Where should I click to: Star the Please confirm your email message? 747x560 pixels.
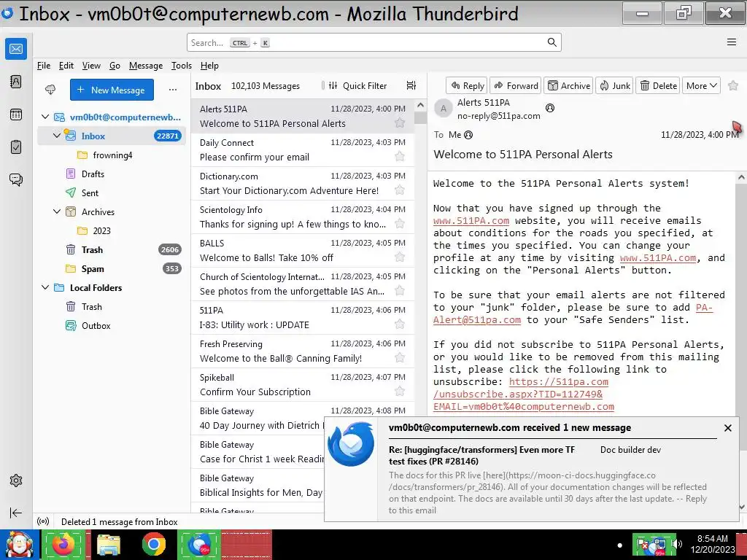[400, 156]
